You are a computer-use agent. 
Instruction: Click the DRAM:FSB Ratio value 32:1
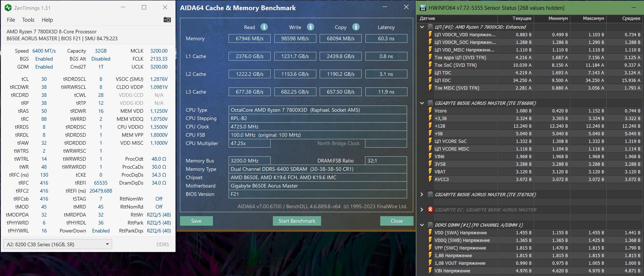pos(386,161)
